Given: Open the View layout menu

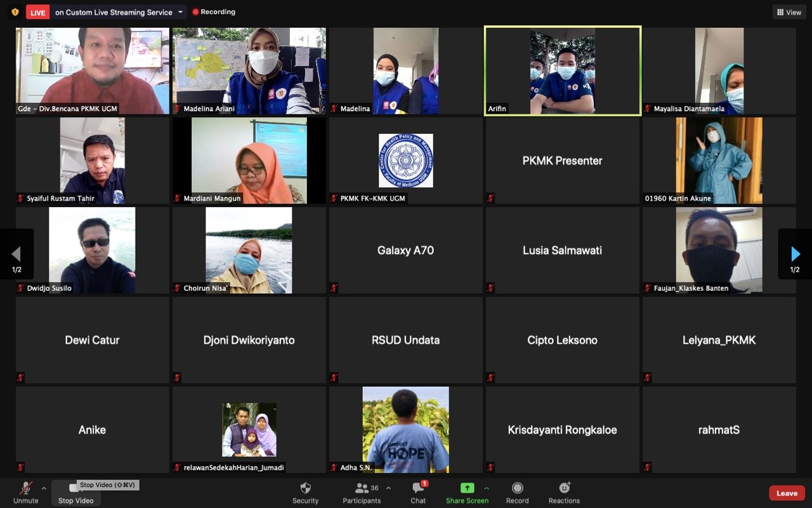Looking at the screenshot, I should click(789, 12).
